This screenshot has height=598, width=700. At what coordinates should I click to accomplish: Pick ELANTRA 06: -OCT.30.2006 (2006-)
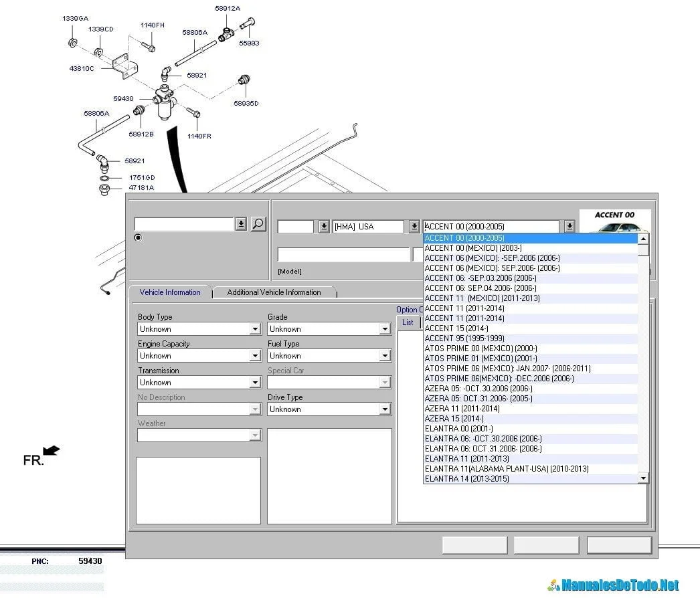coord(531,439)
